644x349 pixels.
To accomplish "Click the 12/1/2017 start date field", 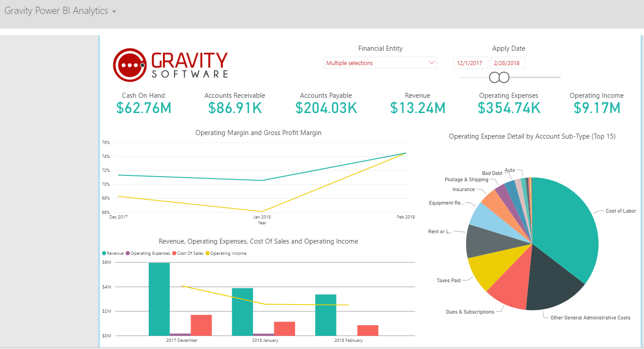I will point(470,63).
